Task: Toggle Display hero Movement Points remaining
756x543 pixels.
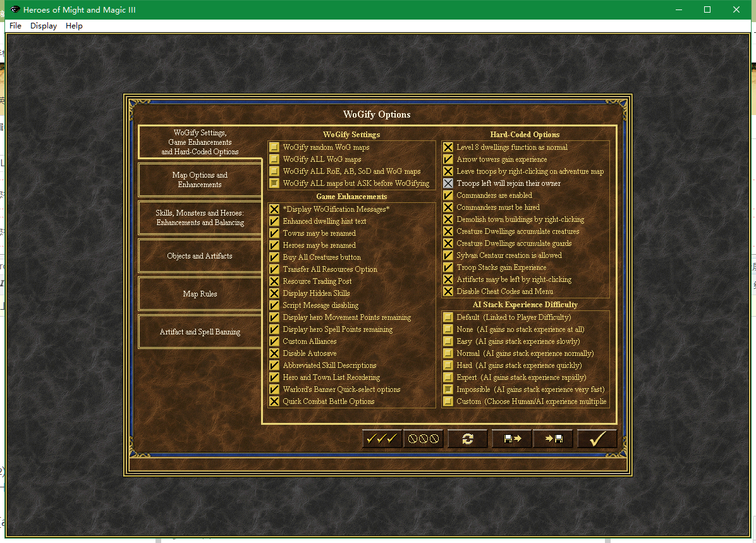Action: [274, 317]
